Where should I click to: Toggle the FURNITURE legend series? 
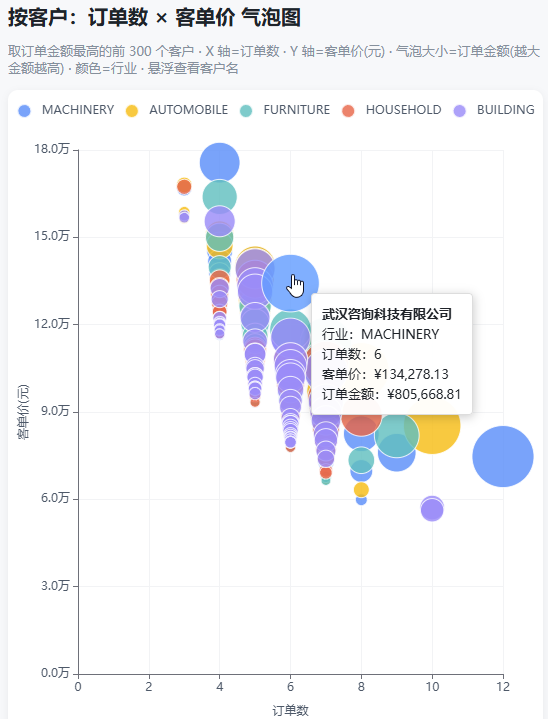click(285, 110)
